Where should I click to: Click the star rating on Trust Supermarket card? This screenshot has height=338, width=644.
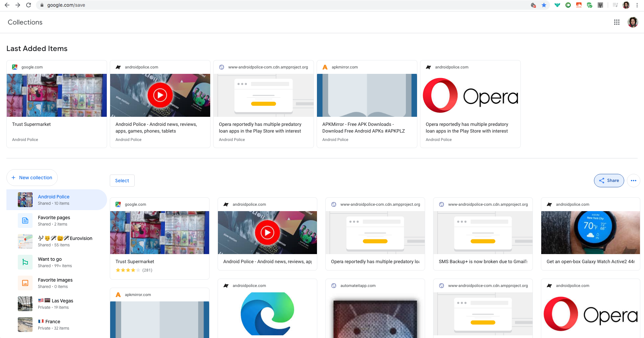pyautogui.click(x=128, y=270)
